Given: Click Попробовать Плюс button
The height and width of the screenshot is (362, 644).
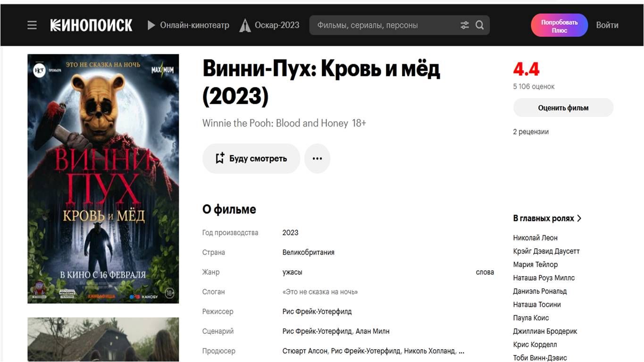Looking at the screenshot, I should (x=559, y=25).
